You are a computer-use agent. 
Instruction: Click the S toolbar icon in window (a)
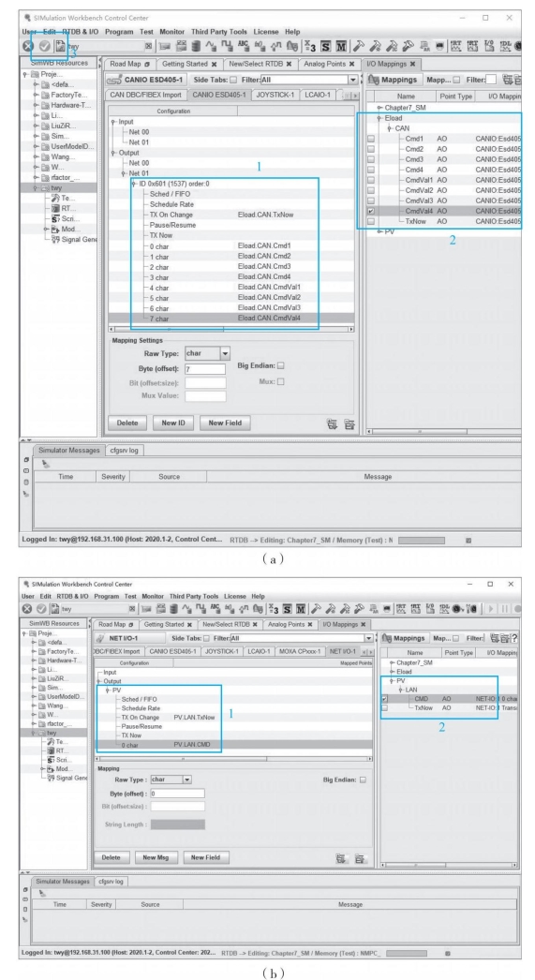[326, 46]
